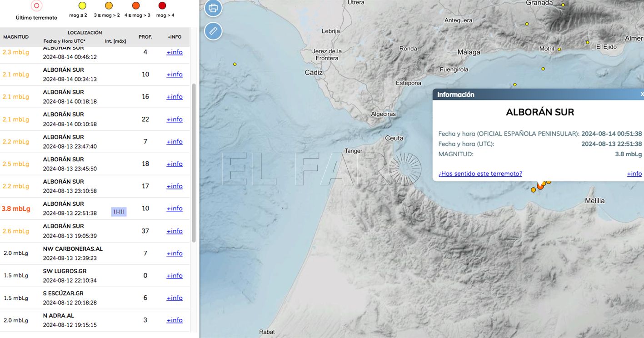Open "+info" for NW CARBONERAS.AL earthquake

[x=174, y=253]
